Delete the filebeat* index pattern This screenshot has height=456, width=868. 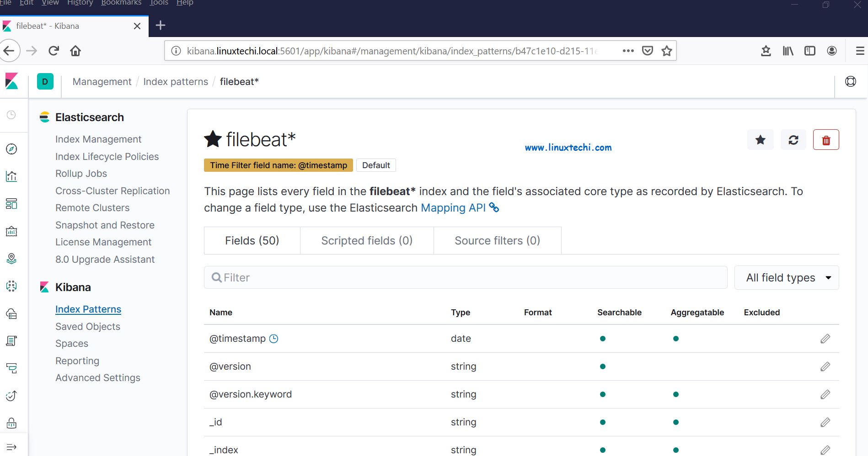pos(826,140)
